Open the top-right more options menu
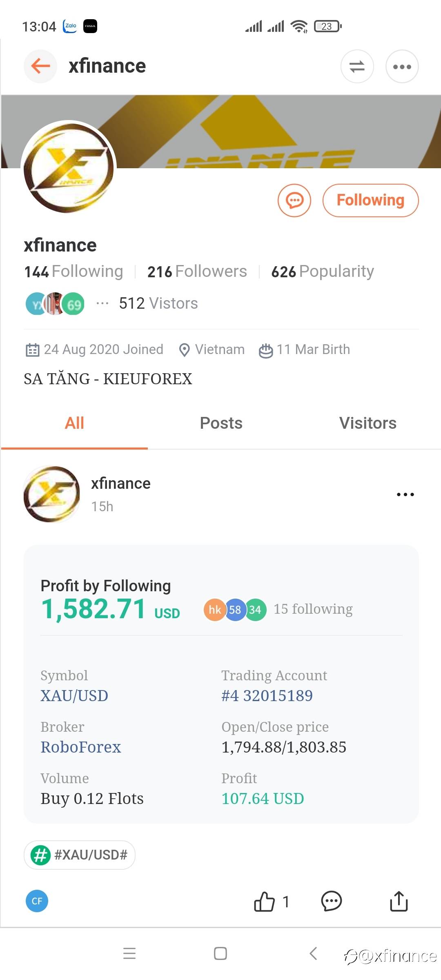Screen dimensions: 441x980 402,67
